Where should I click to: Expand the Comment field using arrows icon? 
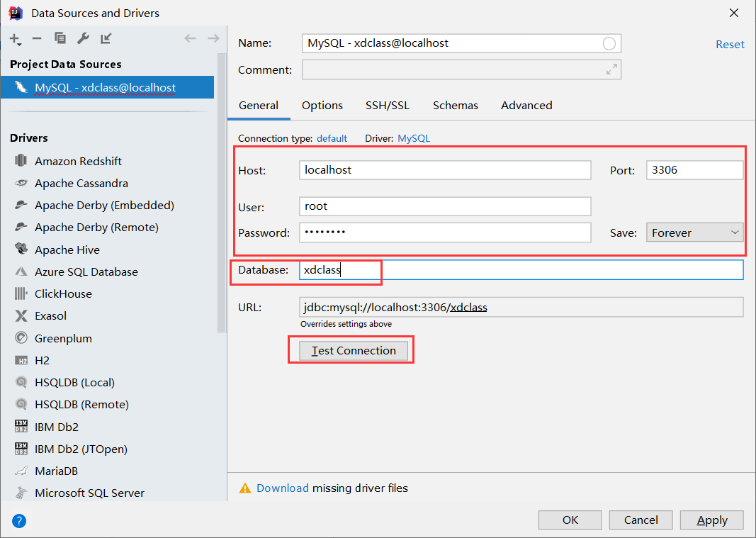[x=611, y=69]
